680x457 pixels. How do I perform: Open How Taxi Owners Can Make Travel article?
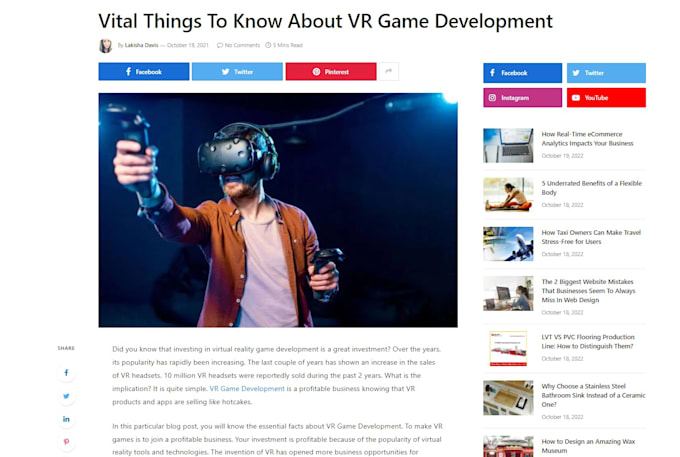coord(591,237)
